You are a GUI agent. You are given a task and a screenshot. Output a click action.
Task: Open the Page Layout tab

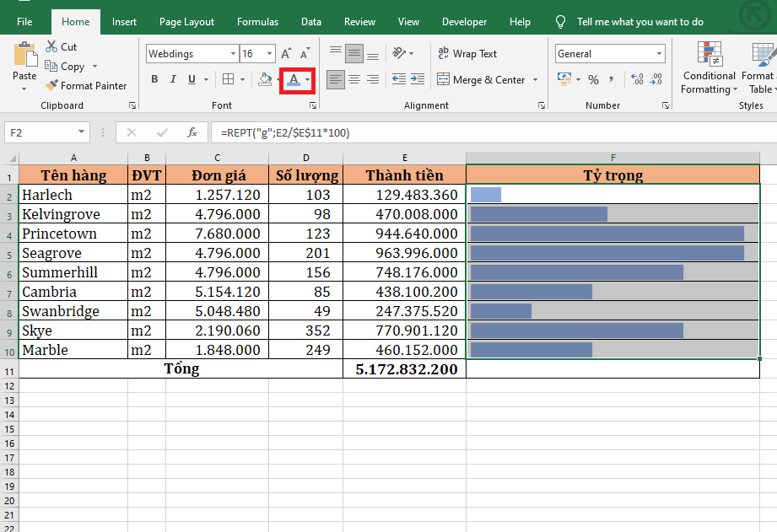(x=186, y=22)
